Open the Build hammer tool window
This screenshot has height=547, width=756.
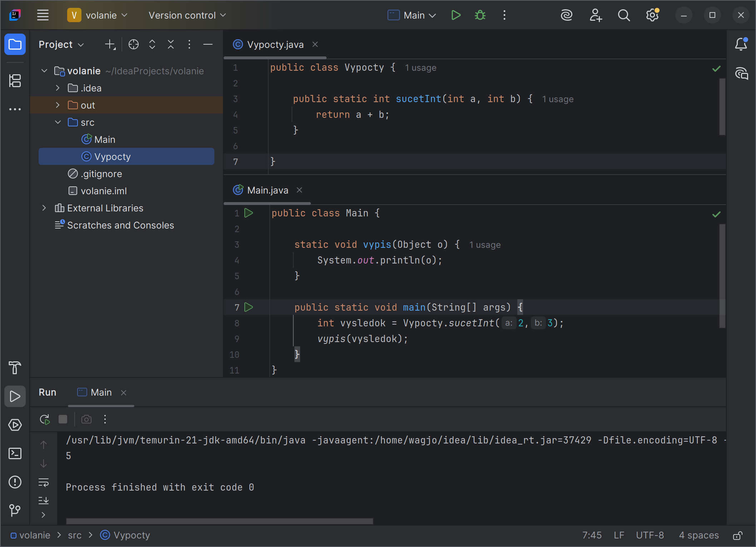[x=15, y=368]
